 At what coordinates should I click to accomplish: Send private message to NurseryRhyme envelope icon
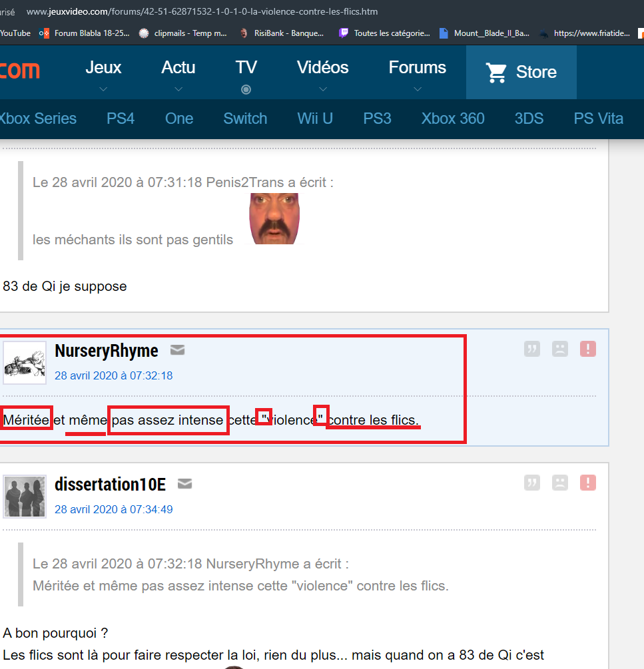[178, 350]
